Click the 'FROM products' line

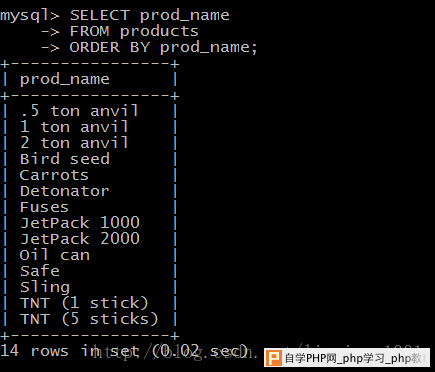(x=134, y=31)
